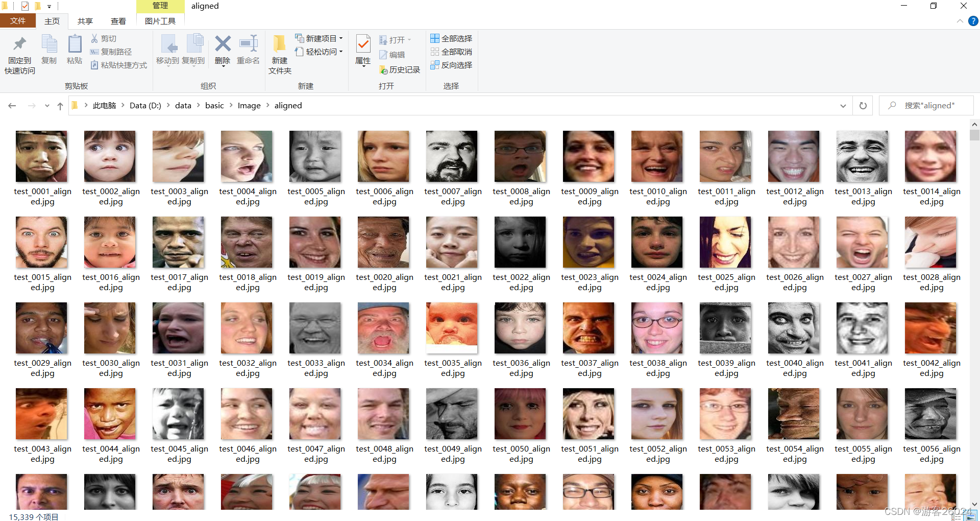Select test_0007_aligned.jpg thumbnail
Image resolution: width=980 pixels, height=521 pixels.
tap(452, 156)
